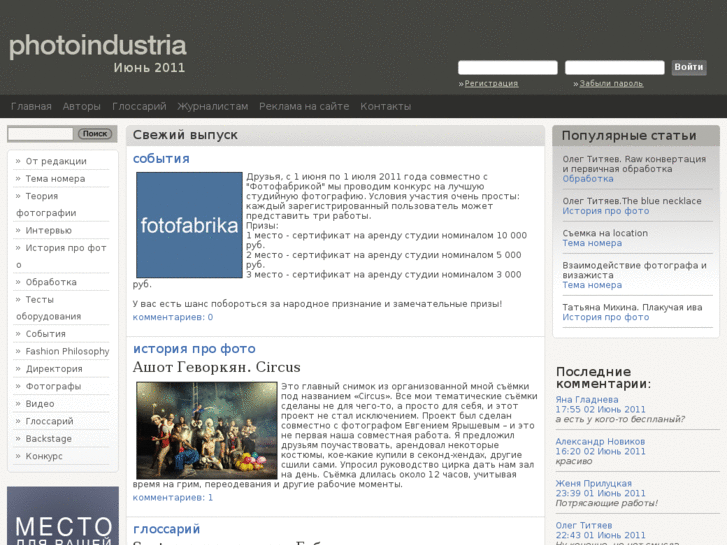
Task: Open События in the sidebar menu
Action: [x=45, y=334]
